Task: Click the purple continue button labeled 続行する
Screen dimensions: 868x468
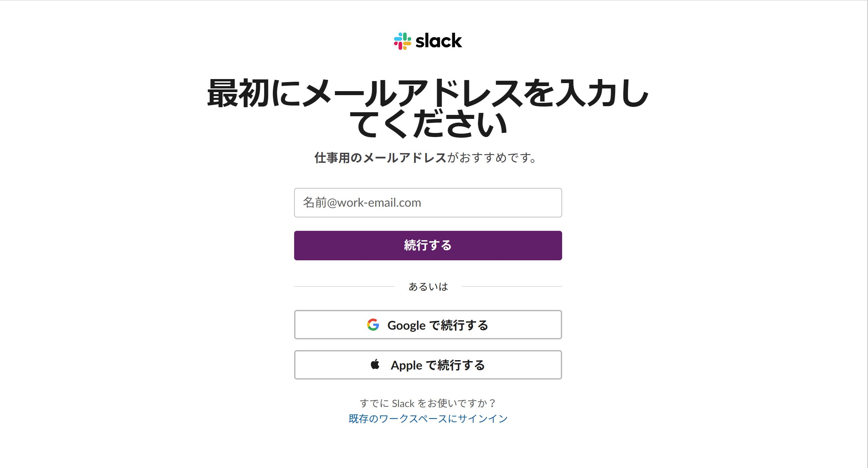Action: [x=428, y=245]
